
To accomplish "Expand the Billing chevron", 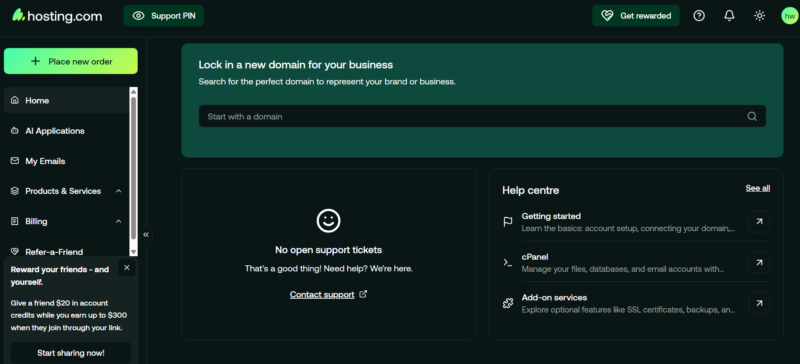I will pos(118,221).
